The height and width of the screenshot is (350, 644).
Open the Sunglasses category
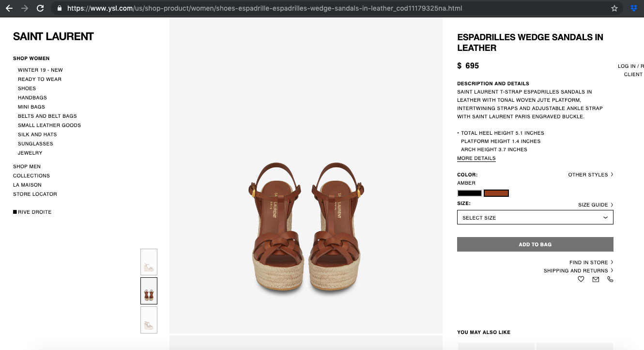tap(35, 143)
